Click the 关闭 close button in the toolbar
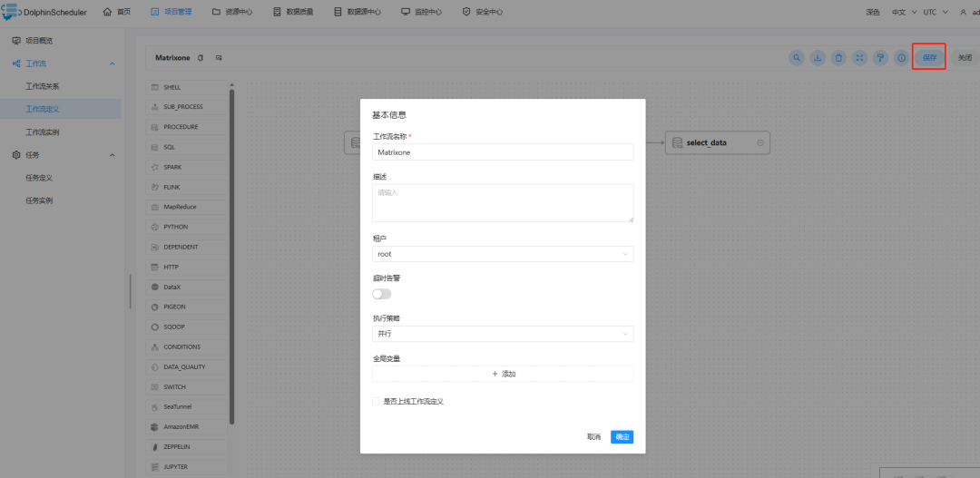980x478 pixels. 965,57
